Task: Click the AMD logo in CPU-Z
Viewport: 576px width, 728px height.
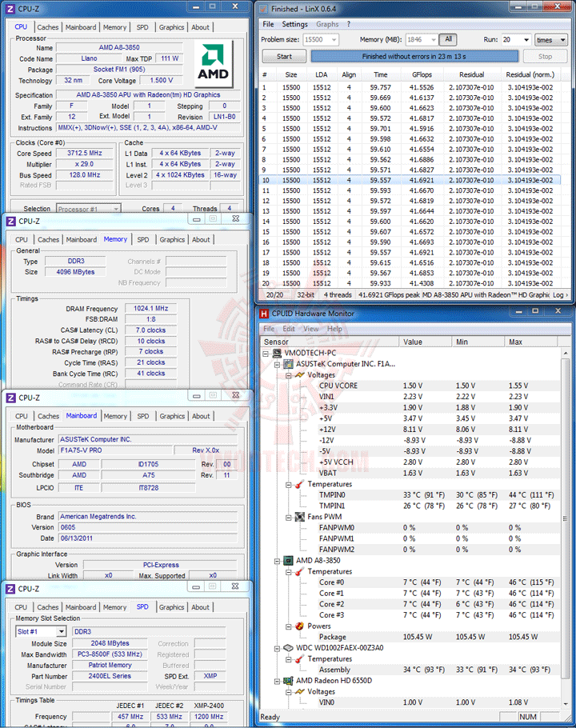Action: click(x=213, y=62)
